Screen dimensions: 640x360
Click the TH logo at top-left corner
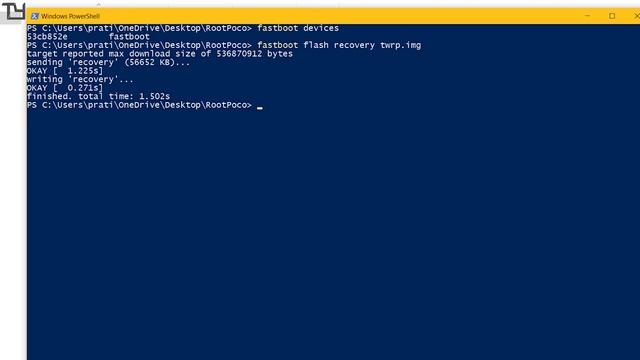pyautogui.click(x=14, y=11)
